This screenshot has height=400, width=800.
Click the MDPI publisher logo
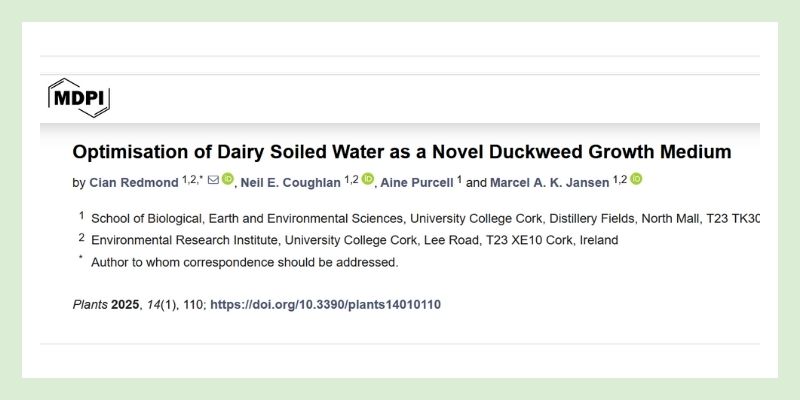click(78, 97)
